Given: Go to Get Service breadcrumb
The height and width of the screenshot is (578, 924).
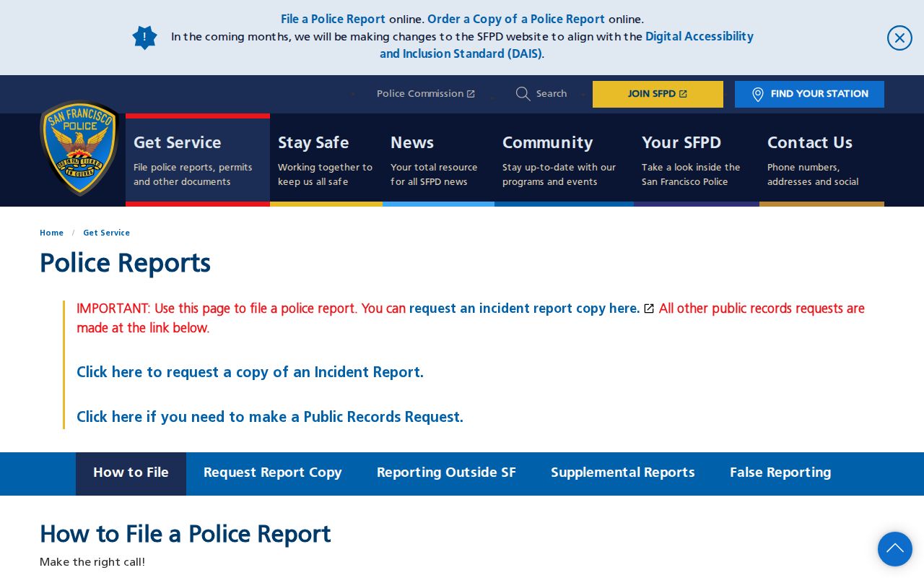Looking at the screenshot, I should tap(106, 233).
